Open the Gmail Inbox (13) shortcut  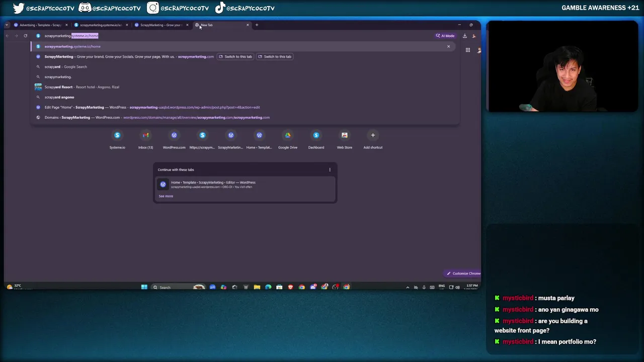[145, 139]
